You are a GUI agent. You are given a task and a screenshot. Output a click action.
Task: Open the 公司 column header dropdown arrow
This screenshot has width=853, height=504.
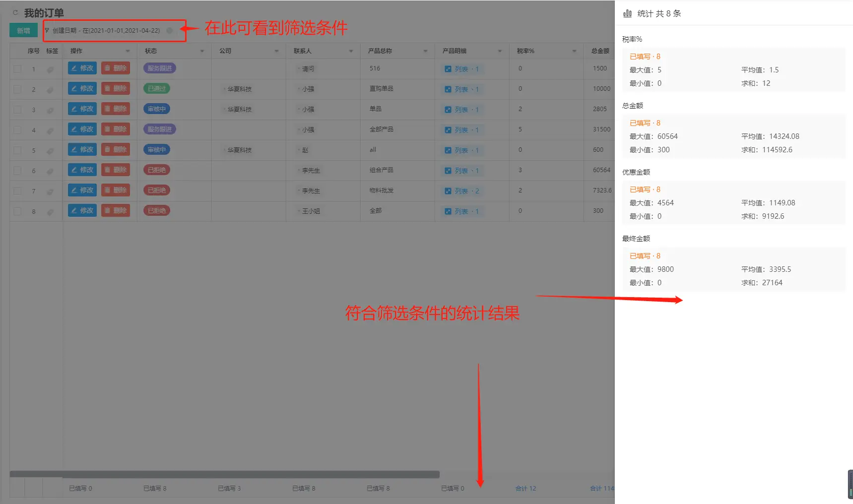click(276, 51)
